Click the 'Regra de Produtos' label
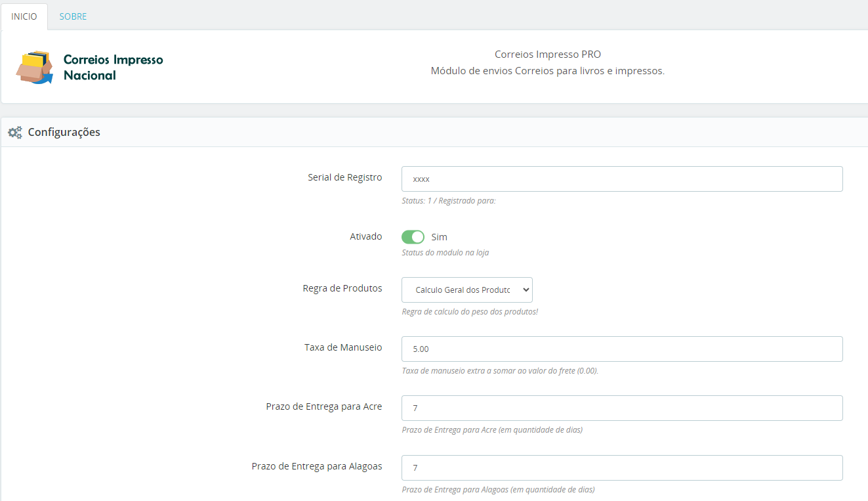Viewport: 868px width, 501px height. (x=342, y=288)
